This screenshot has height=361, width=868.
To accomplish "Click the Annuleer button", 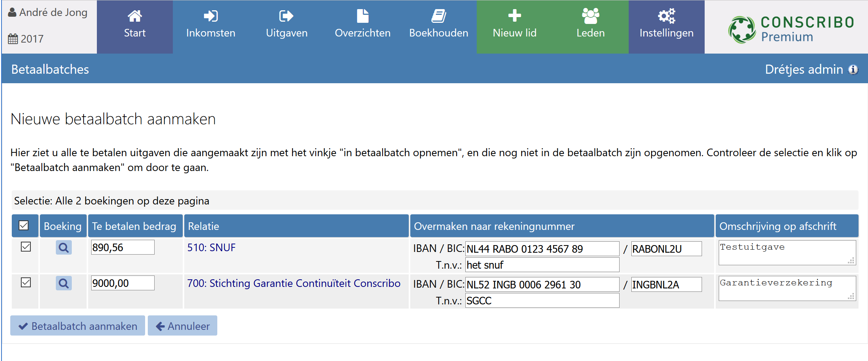I will pyautogui.click(x=182, y=326).
